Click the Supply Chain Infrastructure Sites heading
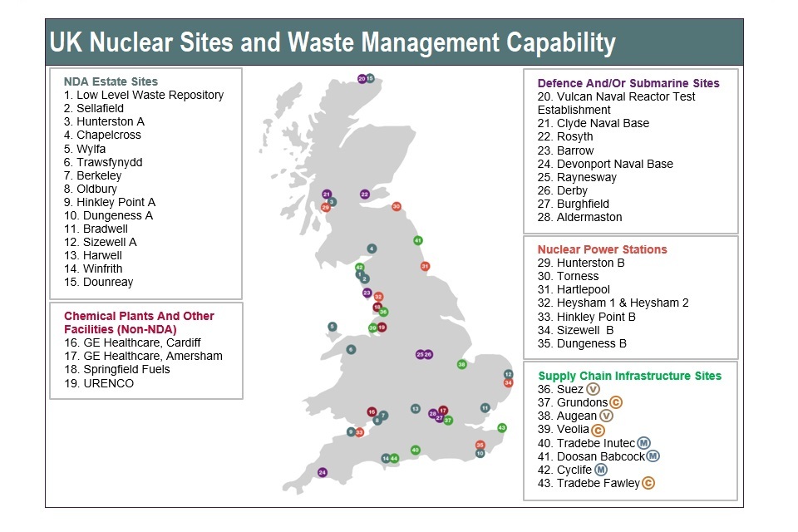Viewport: 798px width, 532px height. [630, 376]
